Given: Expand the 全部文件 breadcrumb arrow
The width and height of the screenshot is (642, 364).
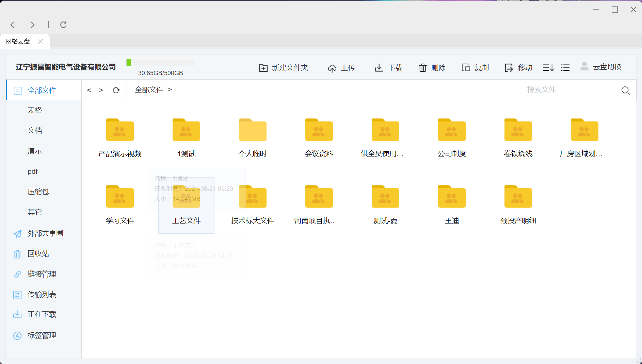Looking at the screenshot, I should [x=170, y=89].
